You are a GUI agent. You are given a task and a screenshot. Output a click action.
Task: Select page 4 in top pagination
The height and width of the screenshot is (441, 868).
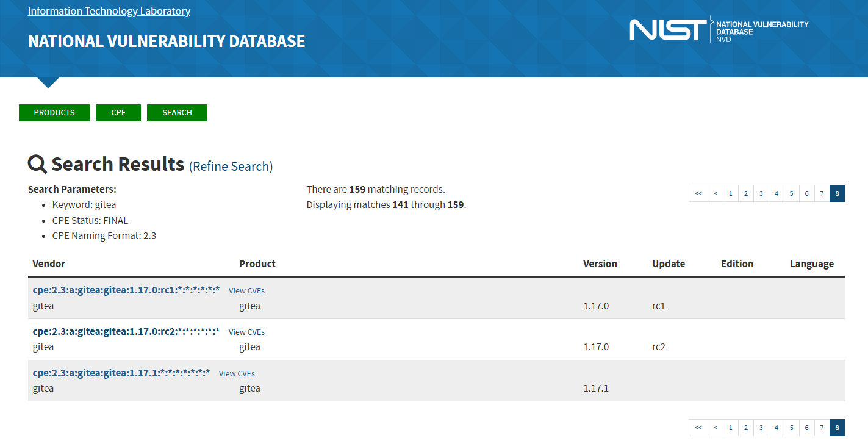tap(777, 193)
